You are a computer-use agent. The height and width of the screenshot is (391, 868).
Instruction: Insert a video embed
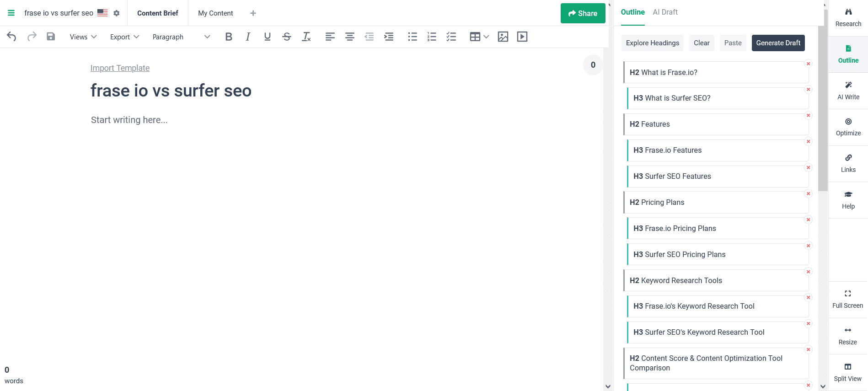tap(522, 37)
